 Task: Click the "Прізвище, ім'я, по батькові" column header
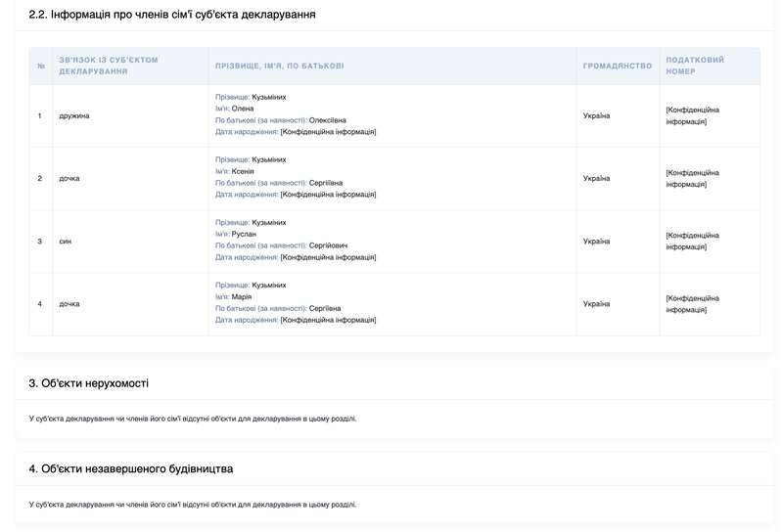coord(280,66)
